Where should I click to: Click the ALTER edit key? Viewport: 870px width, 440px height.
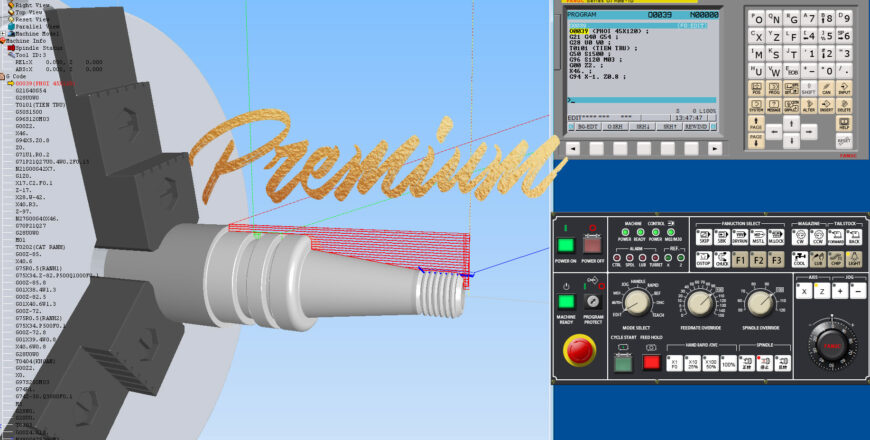tap(808, 105)
